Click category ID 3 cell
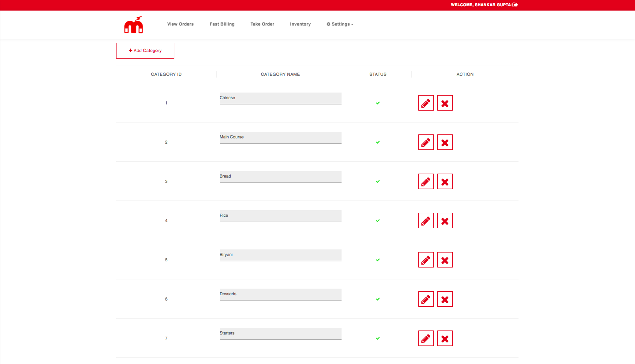 pos(166,182)
